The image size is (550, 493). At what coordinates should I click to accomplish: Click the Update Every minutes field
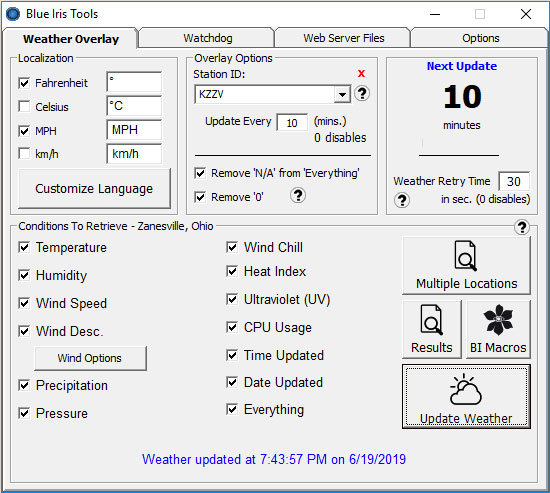tap(292, 123)
